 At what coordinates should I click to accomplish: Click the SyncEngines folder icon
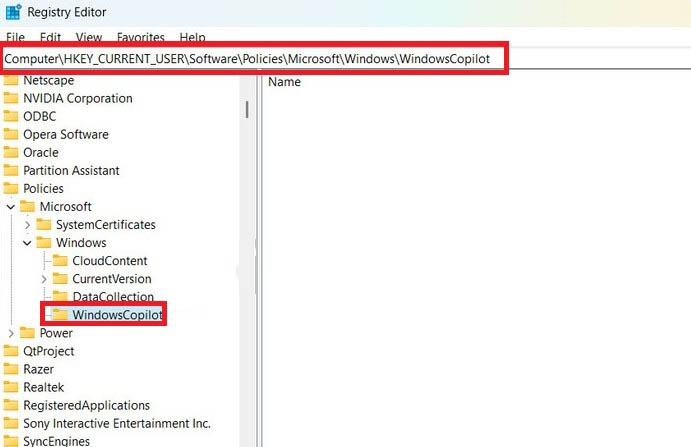click(11, 441)
